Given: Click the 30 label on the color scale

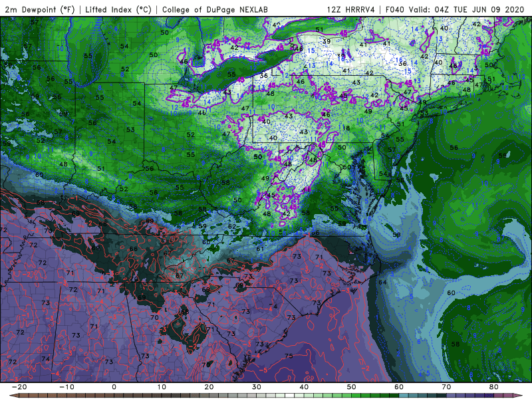Looking at the screenshot, I should (x=257, y=387).
